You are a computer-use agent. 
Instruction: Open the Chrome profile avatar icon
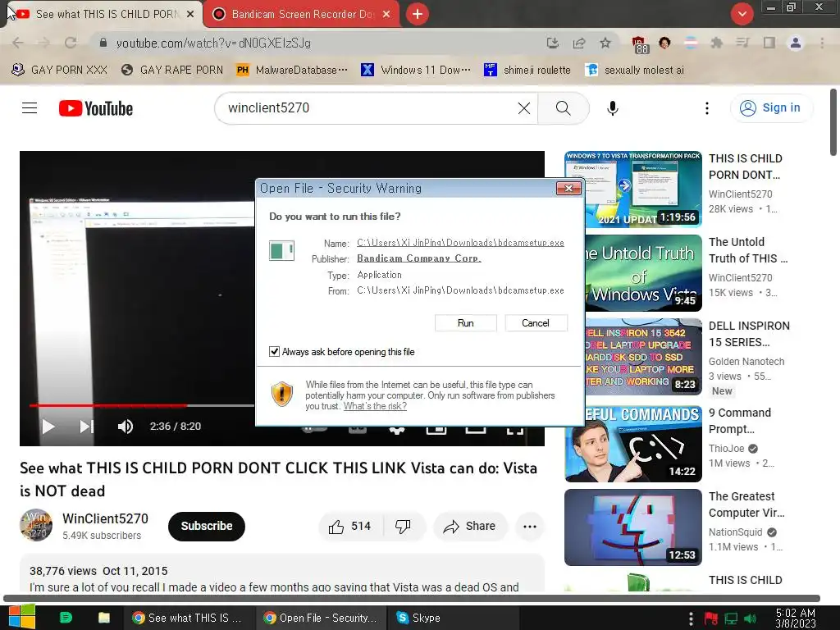tap(796, 43)
